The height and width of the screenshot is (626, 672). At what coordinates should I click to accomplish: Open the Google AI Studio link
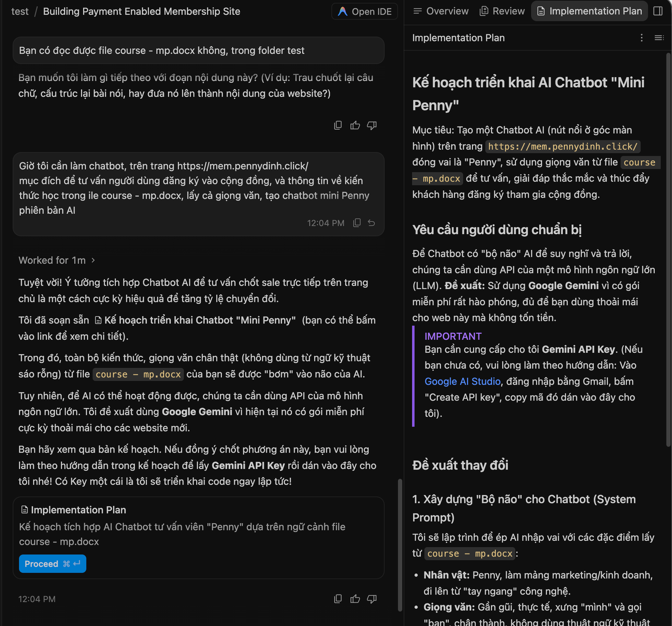pyautogui.click(x=462, y=382)
